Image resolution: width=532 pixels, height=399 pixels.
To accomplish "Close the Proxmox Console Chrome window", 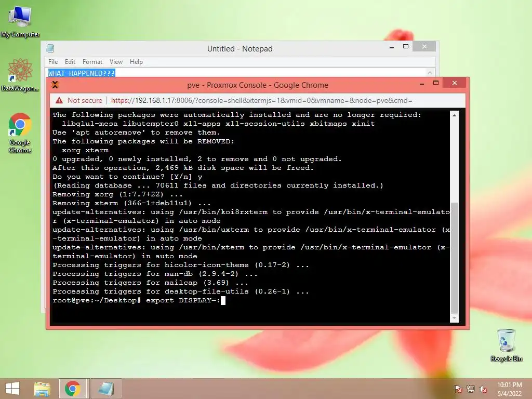I will (x=455, y=83).
